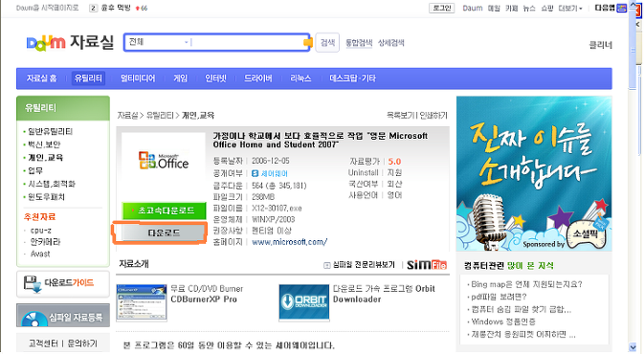Focus the search text input field
Screen dimensions: 644x354
click(x=247, y=42)
